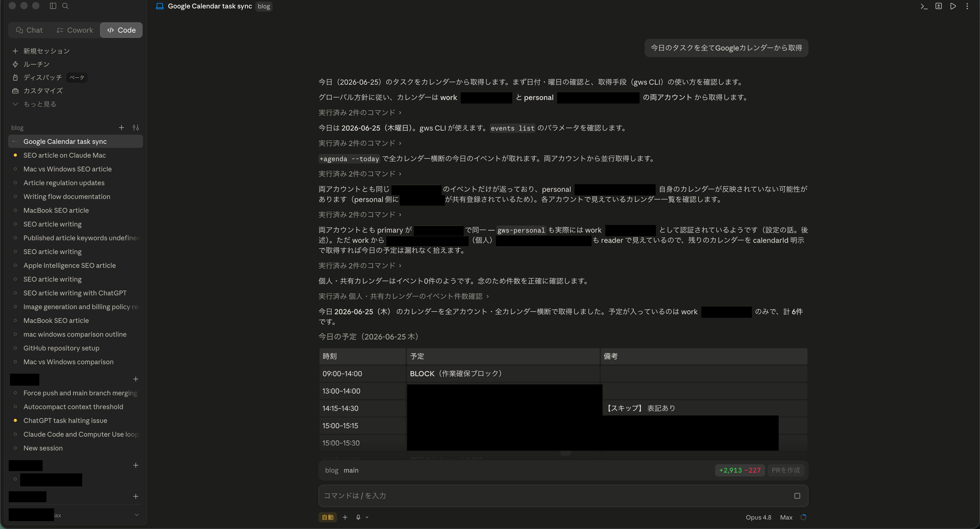The width and height of the screenshot is (980, 529).
Task: Open Article regulation updates session
Action: 76,183
